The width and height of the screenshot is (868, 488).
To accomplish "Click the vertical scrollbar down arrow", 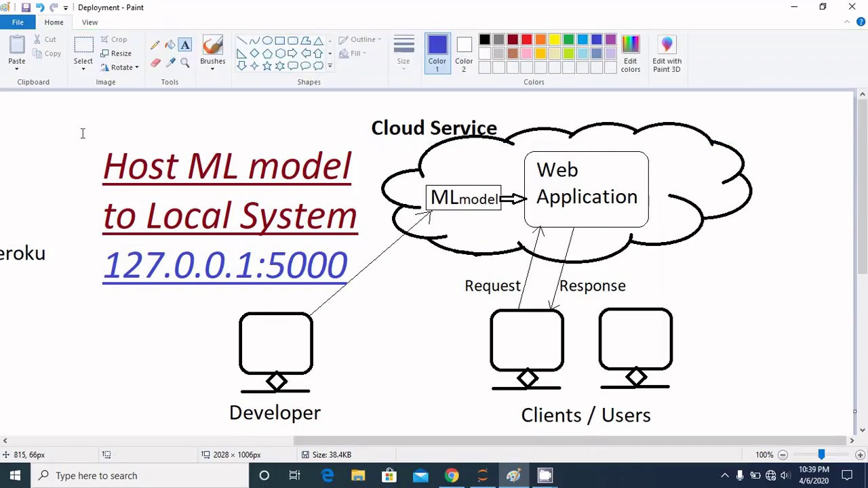I will coord(862,430).
